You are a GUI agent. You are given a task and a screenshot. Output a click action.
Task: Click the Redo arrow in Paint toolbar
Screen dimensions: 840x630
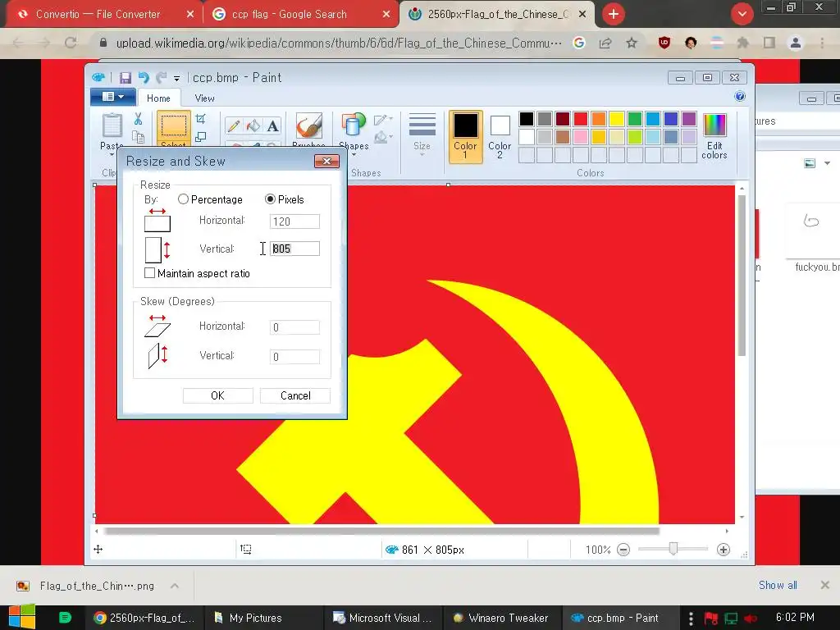click(x=161, y=78)
